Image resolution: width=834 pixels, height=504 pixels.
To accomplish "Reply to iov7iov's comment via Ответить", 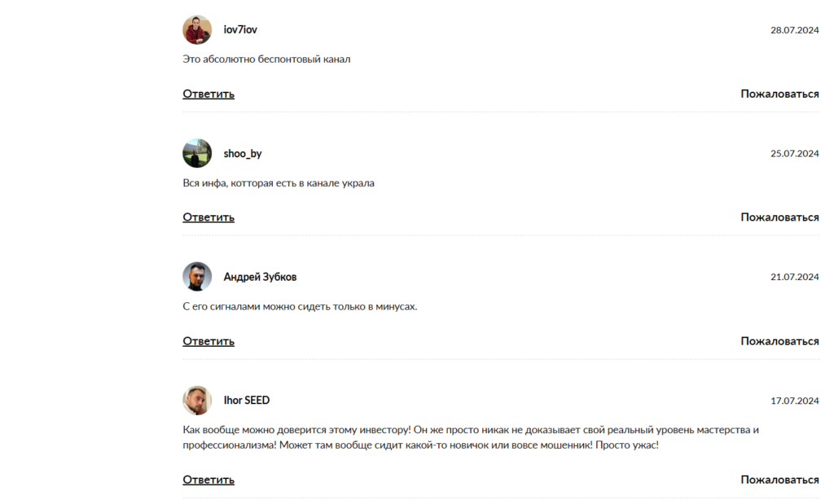I will 208,94.
